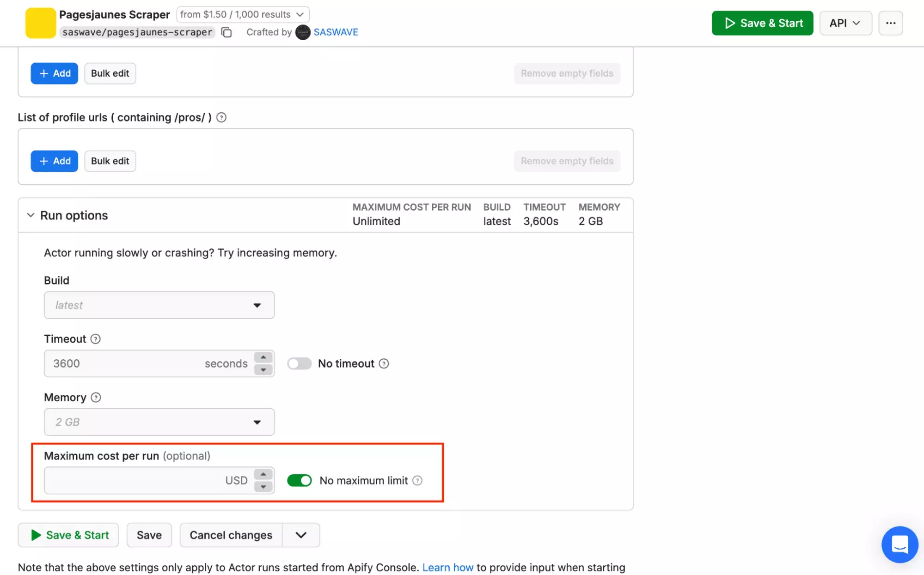Decrease Maximum cost per run with down arrow

tap(263, 486)
